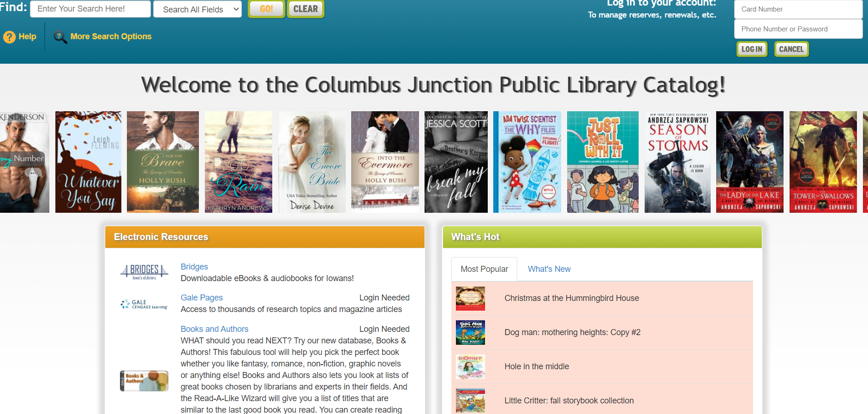
Task: Open the Gale Cengage Learning logo
Action: [x=144, y=304]
